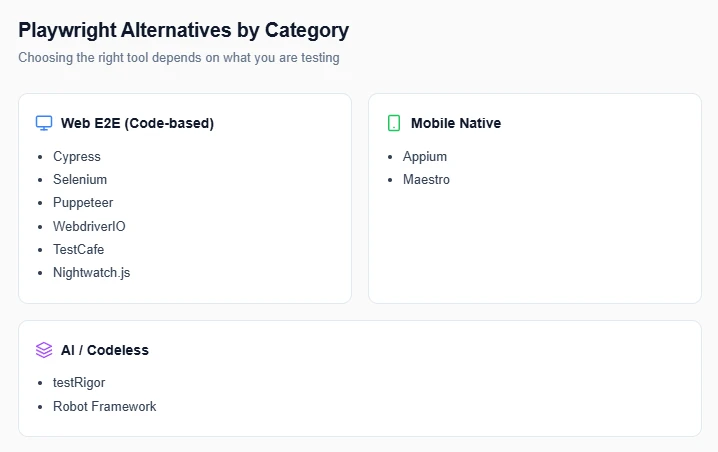
Task: Select testRigor under AI / Codeless
Action: (79, 383)
